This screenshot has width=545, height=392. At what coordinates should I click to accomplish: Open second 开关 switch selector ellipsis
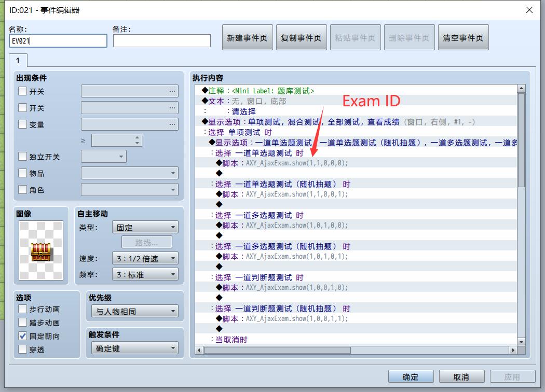pos(172,108)
